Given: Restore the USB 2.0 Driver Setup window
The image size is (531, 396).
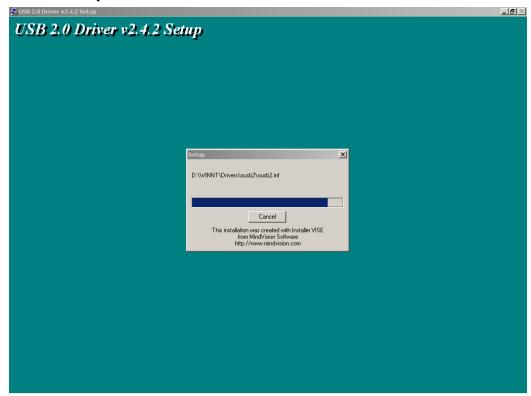Looking at the screenshot, I should click(513, 12).
